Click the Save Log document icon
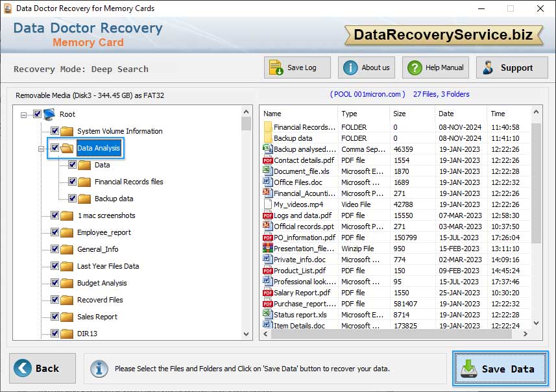 click(x=276, y=67)
